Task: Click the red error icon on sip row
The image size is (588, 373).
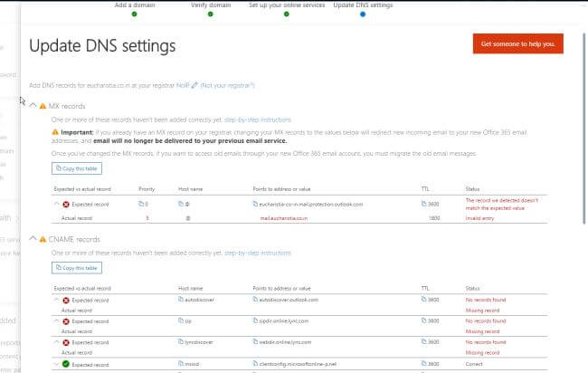Action: 66,321
